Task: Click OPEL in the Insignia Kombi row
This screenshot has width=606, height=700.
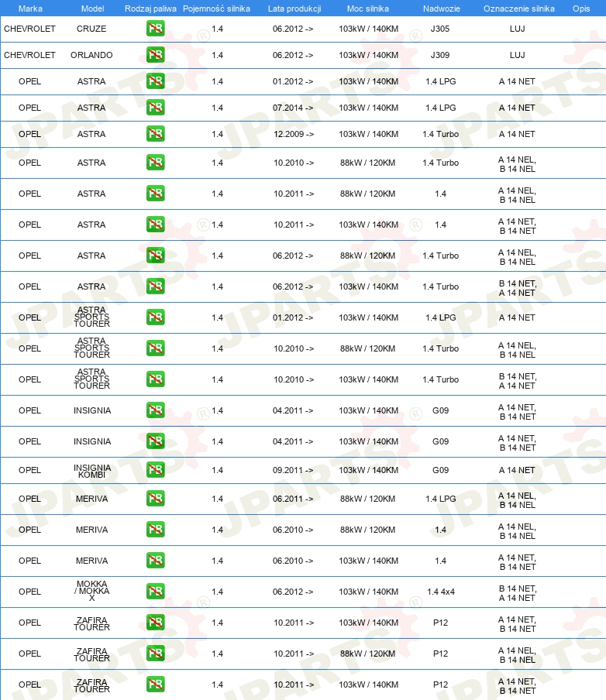Action: pos(30,470)
